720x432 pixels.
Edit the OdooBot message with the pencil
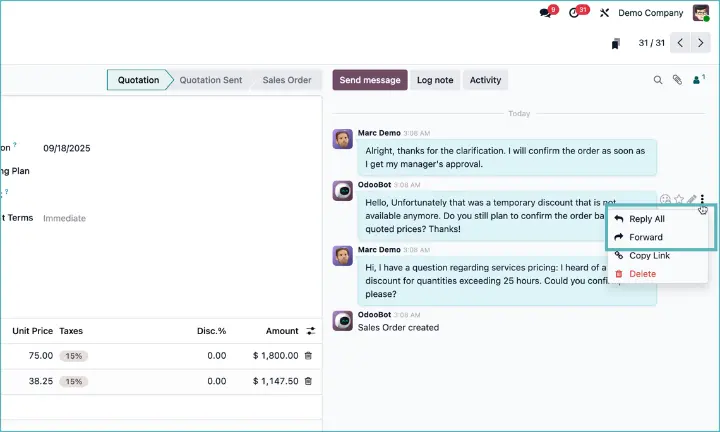[x=691, y=199]
